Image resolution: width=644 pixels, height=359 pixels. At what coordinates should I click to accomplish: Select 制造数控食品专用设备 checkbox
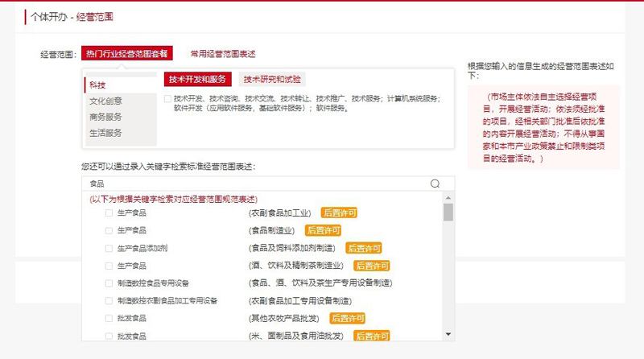[109, 283]
